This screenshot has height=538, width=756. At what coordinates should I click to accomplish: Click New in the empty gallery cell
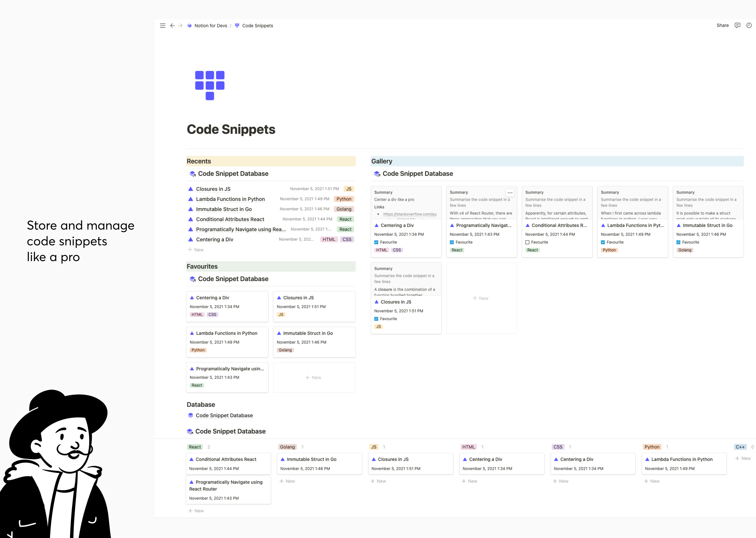coord(481,298)
